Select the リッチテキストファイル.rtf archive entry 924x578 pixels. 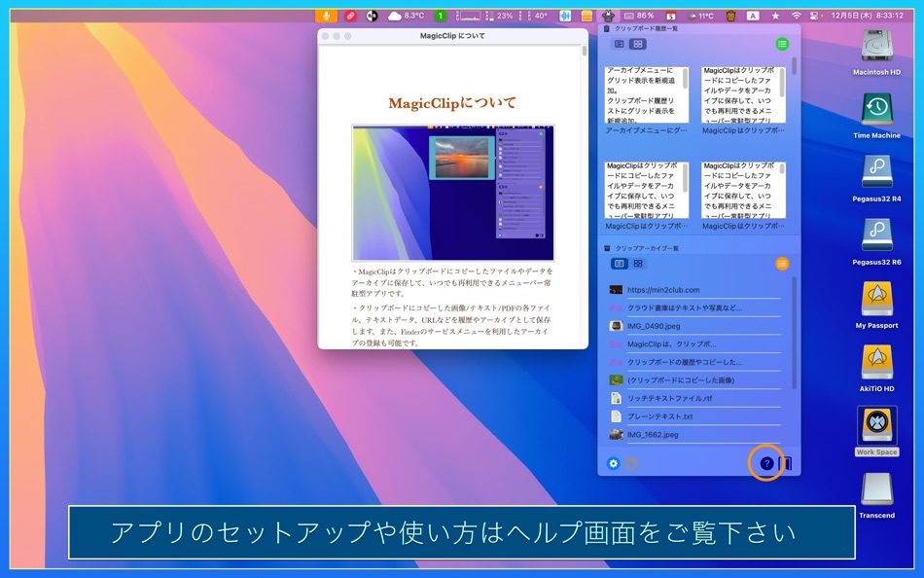(694, 398)
